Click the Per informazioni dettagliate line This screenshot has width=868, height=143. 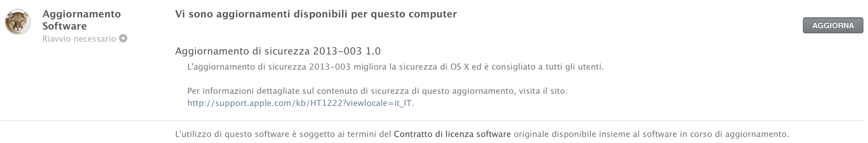[x=377, y=91]
